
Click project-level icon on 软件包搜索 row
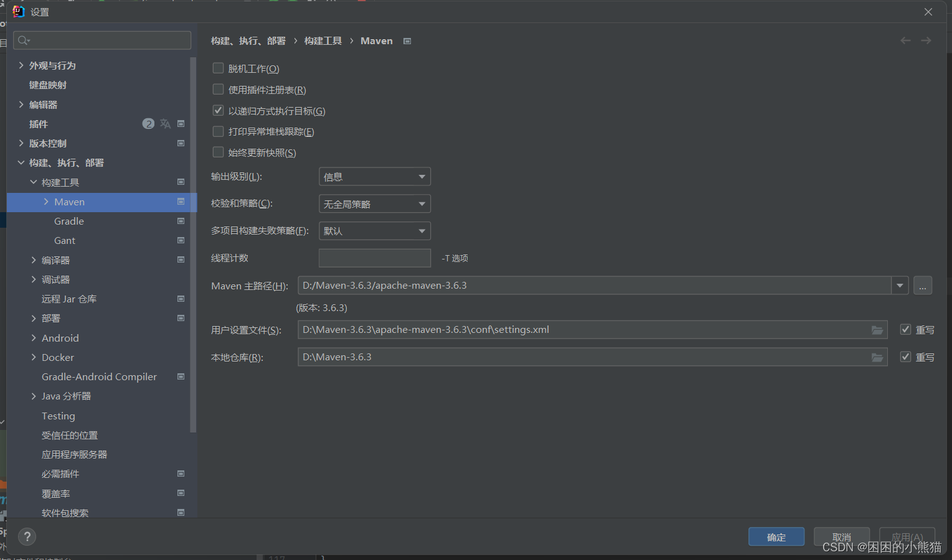point(181,513)
